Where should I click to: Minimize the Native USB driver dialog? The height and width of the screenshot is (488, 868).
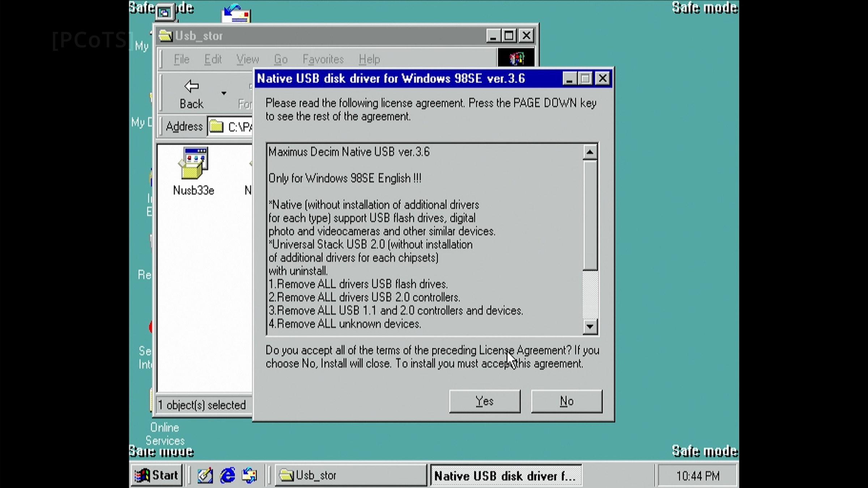[569, 79]
